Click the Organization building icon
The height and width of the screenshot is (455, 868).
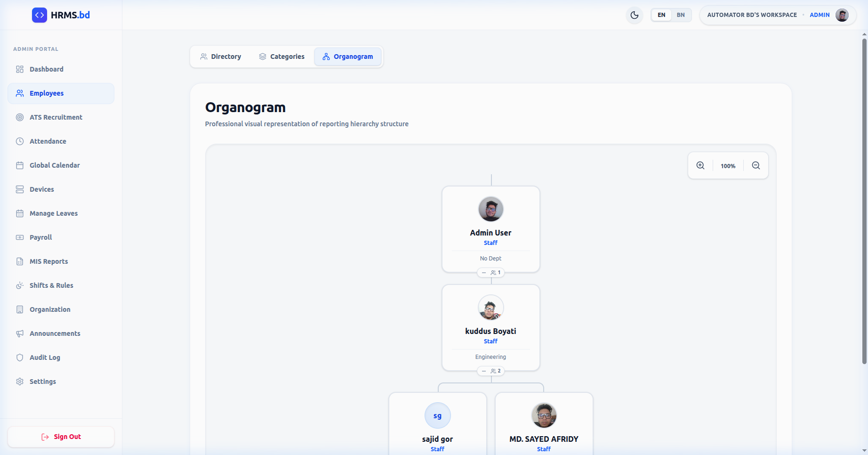click(20, 309)
